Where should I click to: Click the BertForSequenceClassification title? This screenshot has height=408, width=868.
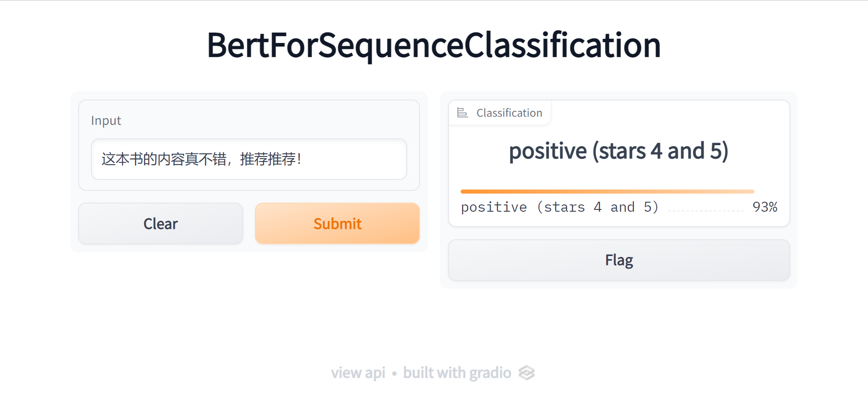434,45
